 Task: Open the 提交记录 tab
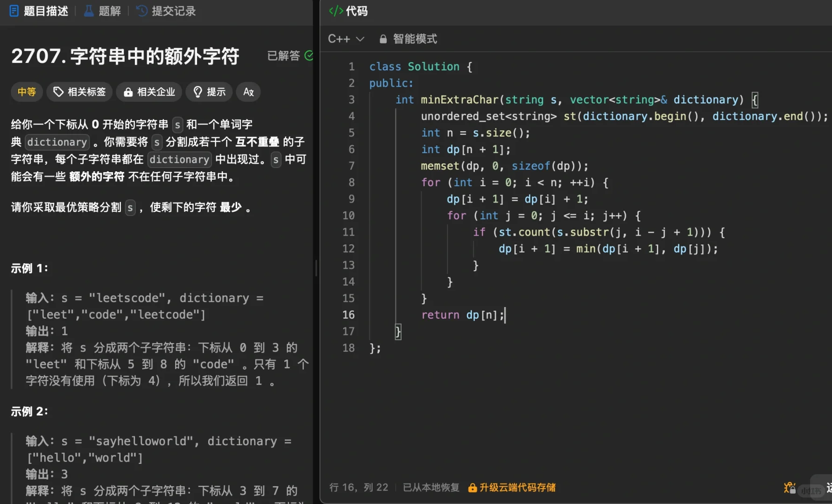pyautogui.click(x=166, y=11)
